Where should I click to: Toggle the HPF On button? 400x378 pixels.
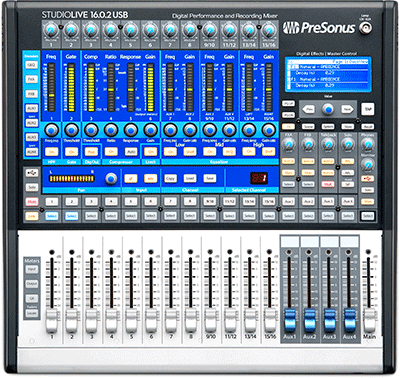[52, 152]
